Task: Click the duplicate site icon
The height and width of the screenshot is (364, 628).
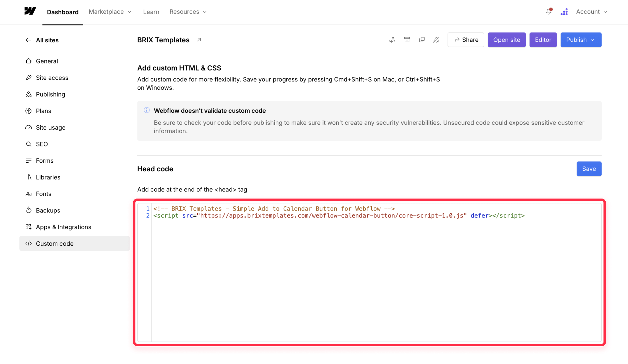Action: [422, 40]
